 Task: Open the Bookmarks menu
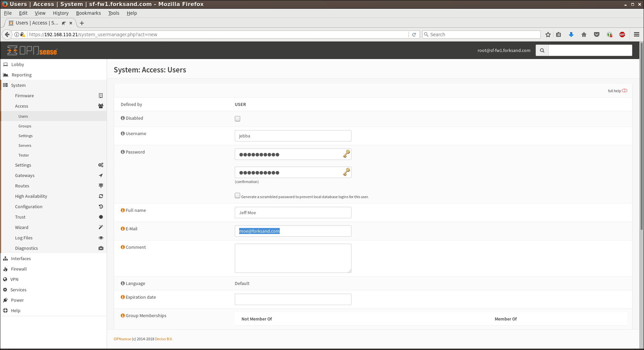pyautogui.click(x=88, y=13)
